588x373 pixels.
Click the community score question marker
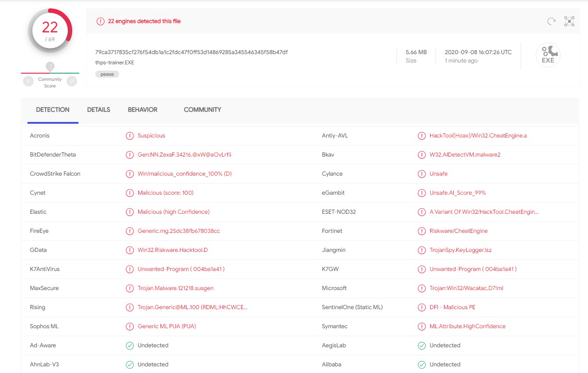tap(50, 67)
